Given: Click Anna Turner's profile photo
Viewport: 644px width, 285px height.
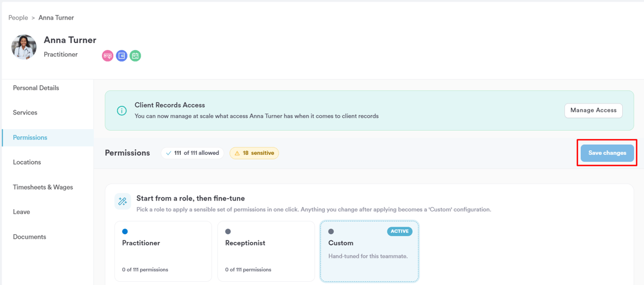Looking at the screenshot, I should pyautogui.click(x=24, y=47).
